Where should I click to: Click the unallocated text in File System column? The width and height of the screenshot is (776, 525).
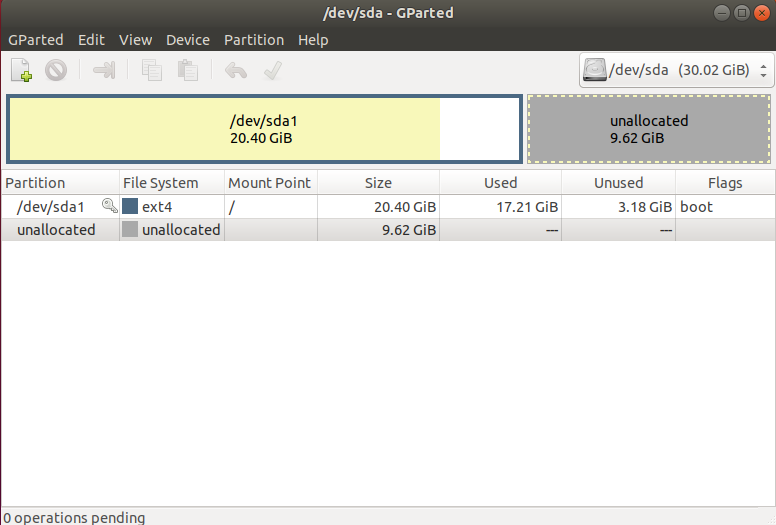[181, 230]
